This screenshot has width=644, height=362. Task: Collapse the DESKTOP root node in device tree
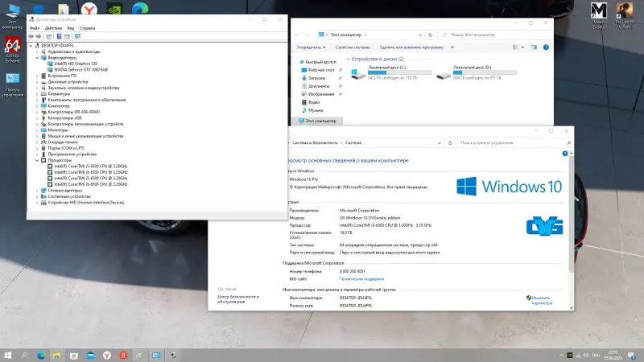pyautogui.click(x=31, y=46)
